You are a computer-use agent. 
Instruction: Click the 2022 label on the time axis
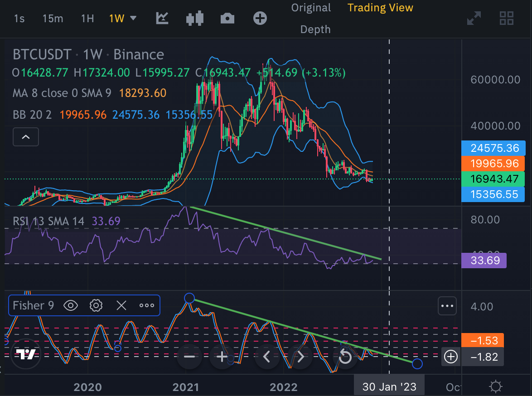(283, 387)
